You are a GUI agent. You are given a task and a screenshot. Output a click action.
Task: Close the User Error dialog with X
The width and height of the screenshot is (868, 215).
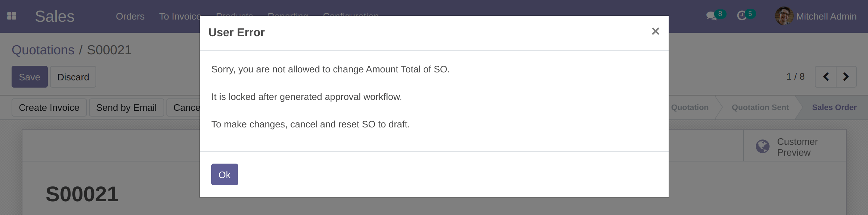point(655,31)
